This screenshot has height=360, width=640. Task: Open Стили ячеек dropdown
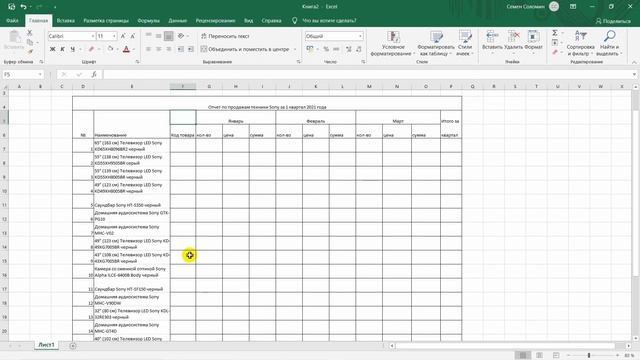pyautogui.click(x=464, y=43)
